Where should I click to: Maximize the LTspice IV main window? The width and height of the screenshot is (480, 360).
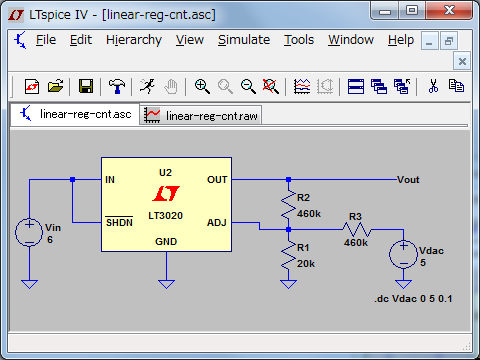point(412,11)
